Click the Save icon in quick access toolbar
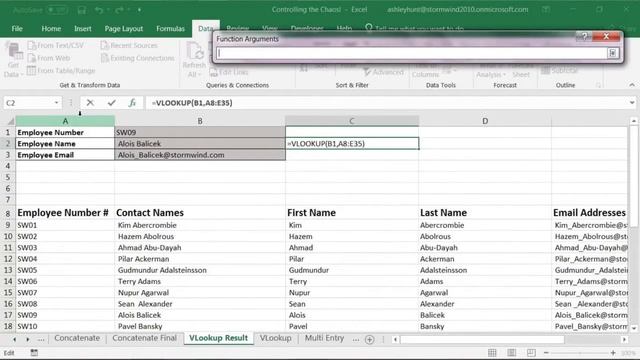Image resolution: width=640 pixels, height=360 pixels. tap(82, 9)
